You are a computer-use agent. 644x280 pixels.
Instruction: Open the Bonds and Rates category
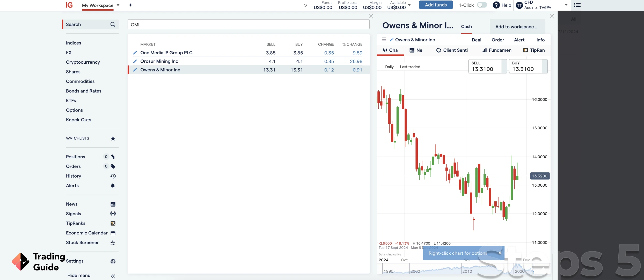coord(84,91)
